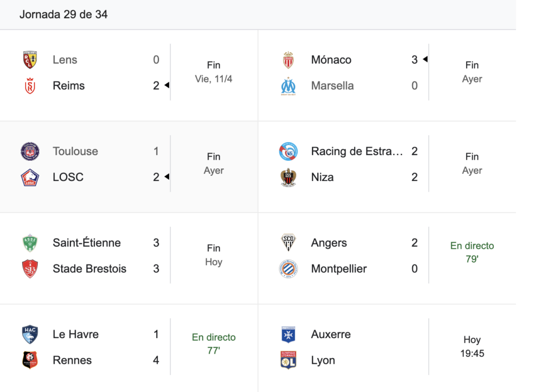Screen dimensions: 546x392
Task: Click the RC Lens club crest
Action: [30, 60]
